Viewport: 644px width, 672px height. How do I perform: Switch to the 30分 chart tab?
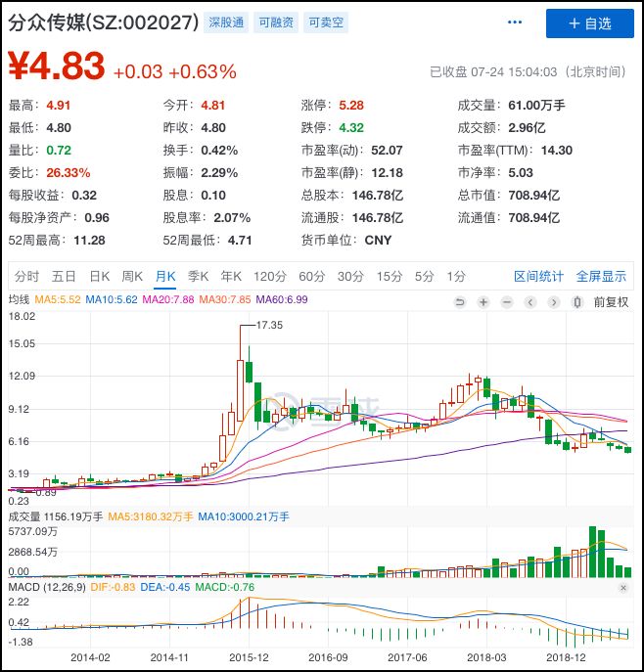click(350, 277)
